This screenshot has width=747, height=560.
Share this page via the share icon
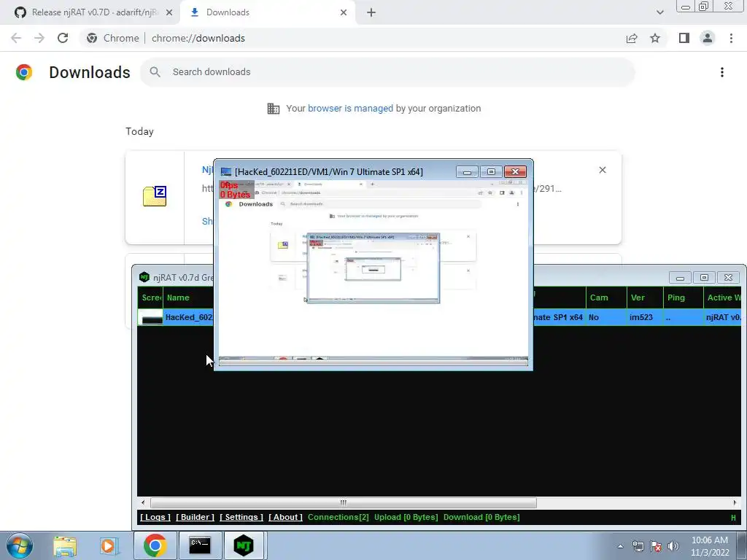pyautogui.click(x=632, y=38)
